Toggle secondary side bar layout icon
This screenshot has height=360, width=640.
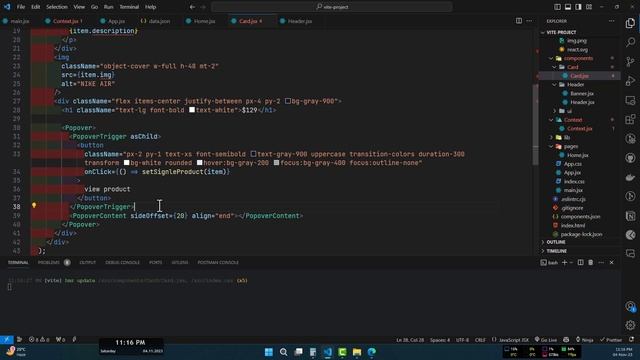[x=578, y=7]
